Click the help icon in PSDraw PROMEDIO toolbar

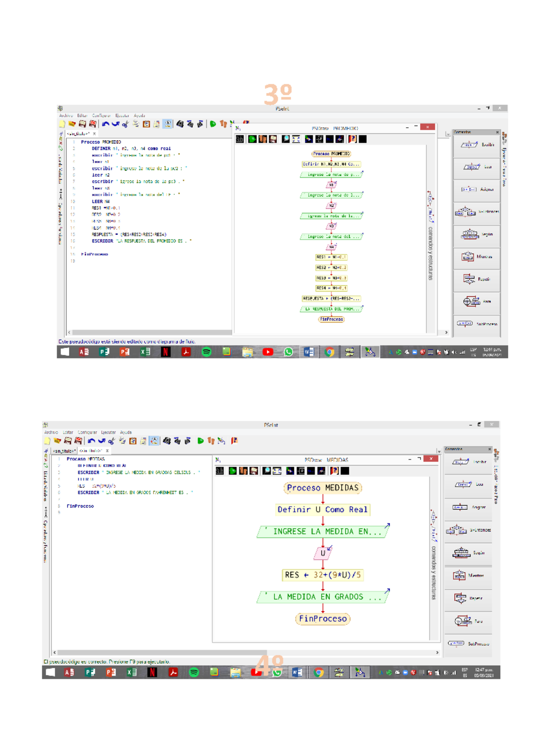(x=352, y=139)
